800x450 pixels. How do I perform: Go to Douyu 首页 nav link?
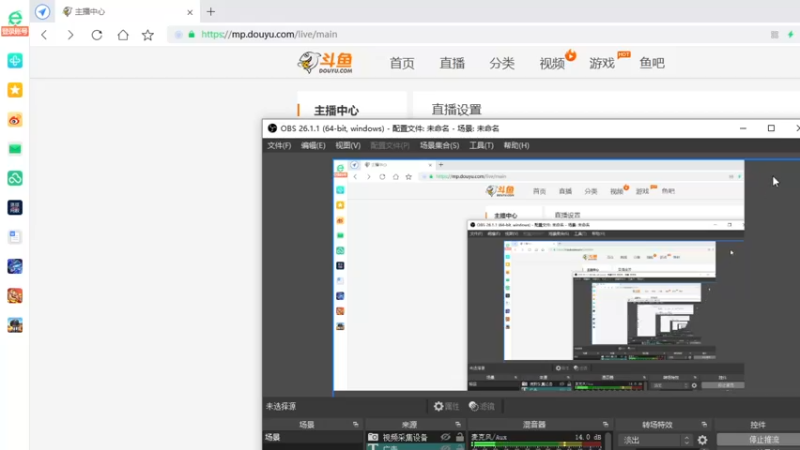coord(402,63)
